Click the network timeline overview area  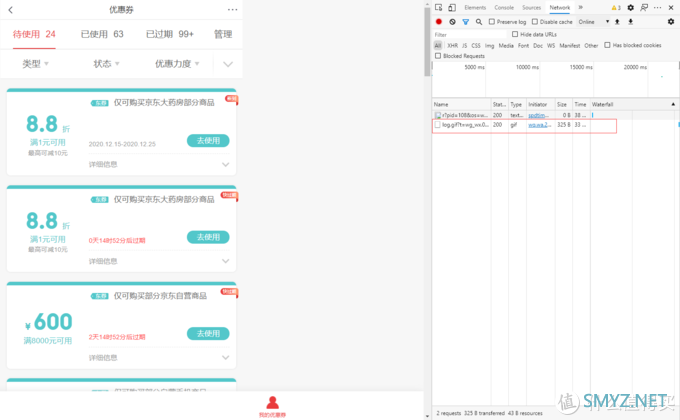(x=555, y=80)
